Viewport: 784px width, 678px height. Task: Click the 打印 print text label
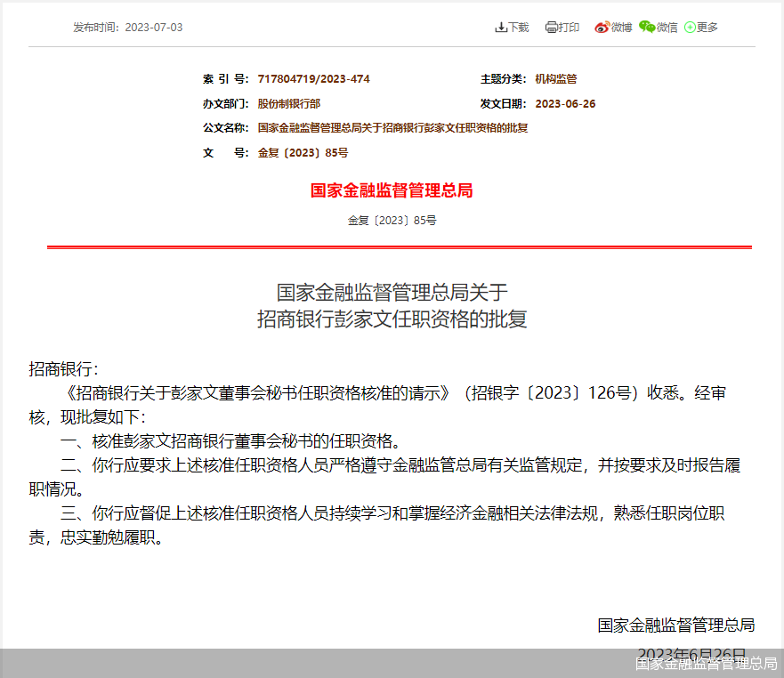point(566,27)
